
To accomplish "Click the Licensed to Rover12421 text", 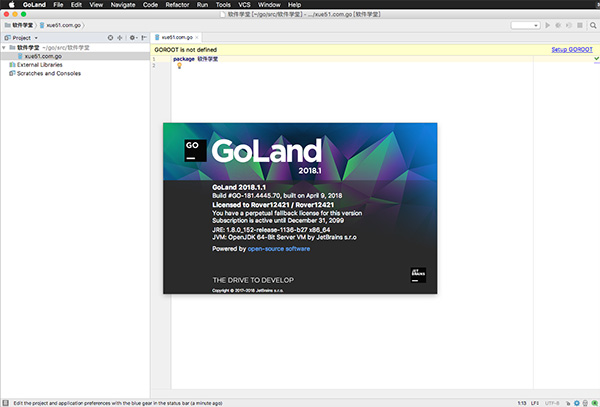I will pos(273,205).
